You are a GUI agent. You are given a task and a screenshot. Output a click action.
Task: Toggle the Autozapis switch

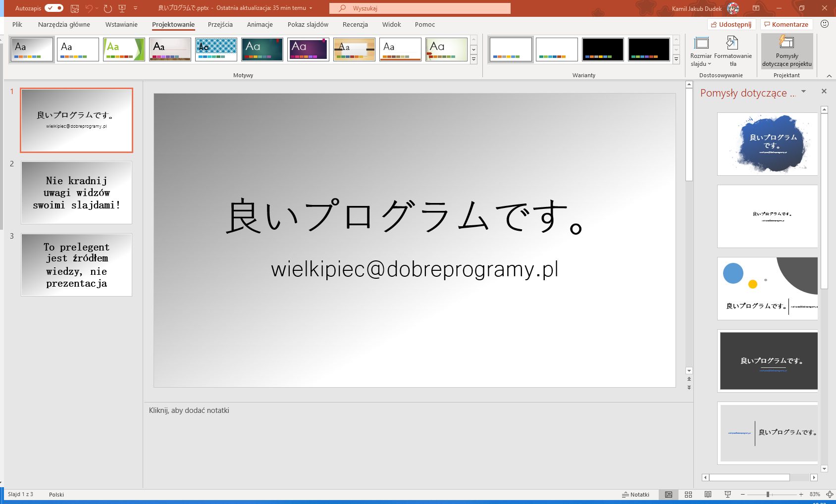[x=53, y=8]
